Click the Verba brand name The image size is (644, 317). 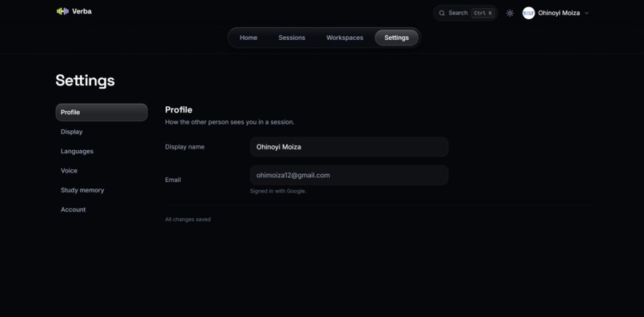(81, 11)
